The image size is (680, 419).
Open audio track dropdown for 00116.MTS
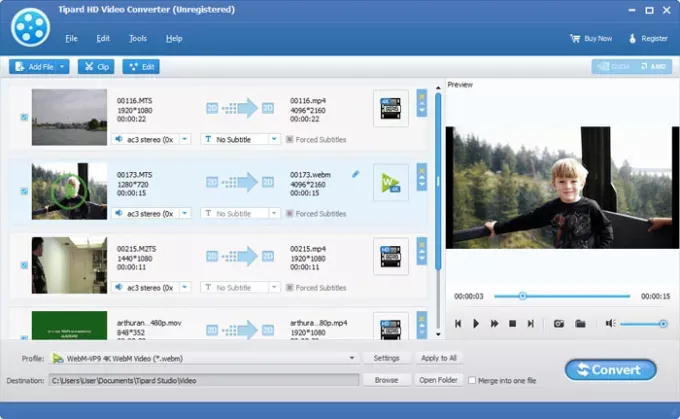point(185,139)
